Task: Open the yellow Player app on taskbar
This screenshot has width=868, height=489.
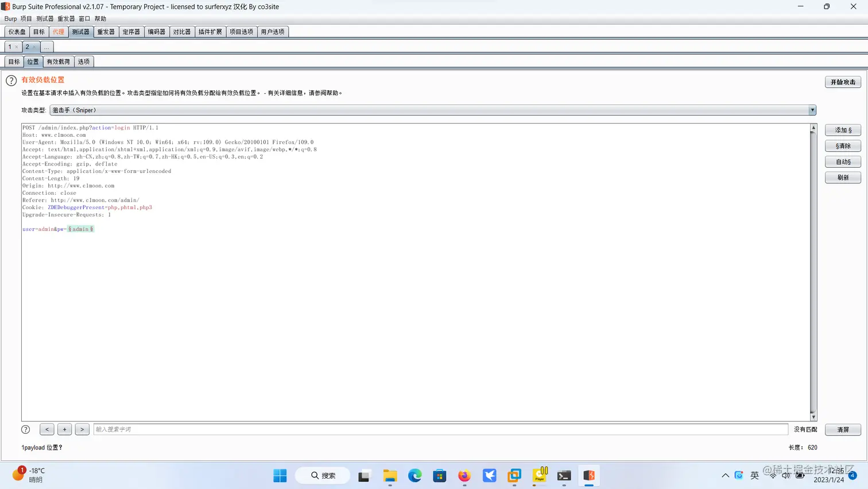Action: (x=540, y=475)
